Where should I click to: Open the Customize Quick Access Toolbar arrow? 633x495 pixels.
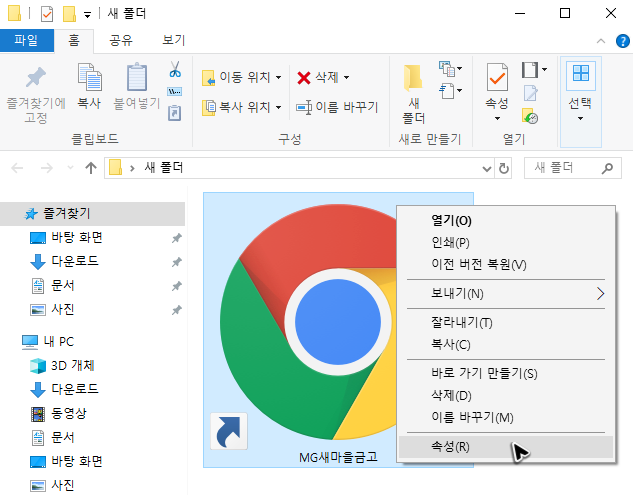87,15
